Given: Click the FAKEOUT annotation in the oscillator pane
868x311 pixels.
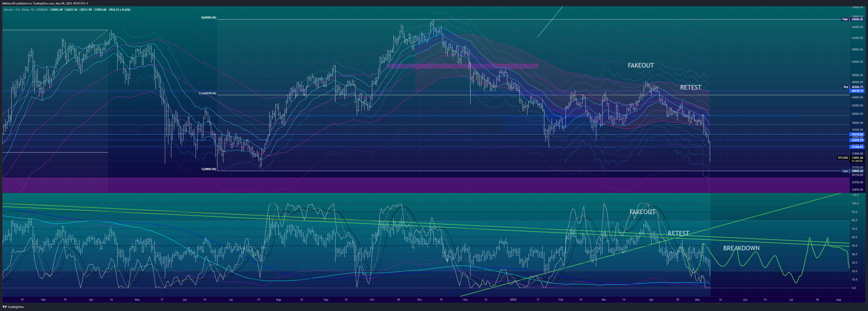Looking at the screenshot, I should coord(642,212).
